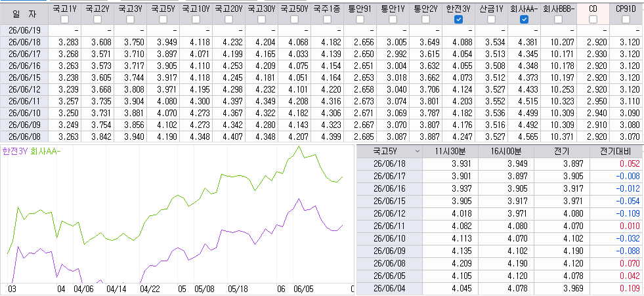644x296 pixels.
Task: Click the 04/22 chart axis label
Action: pos(150,289)
